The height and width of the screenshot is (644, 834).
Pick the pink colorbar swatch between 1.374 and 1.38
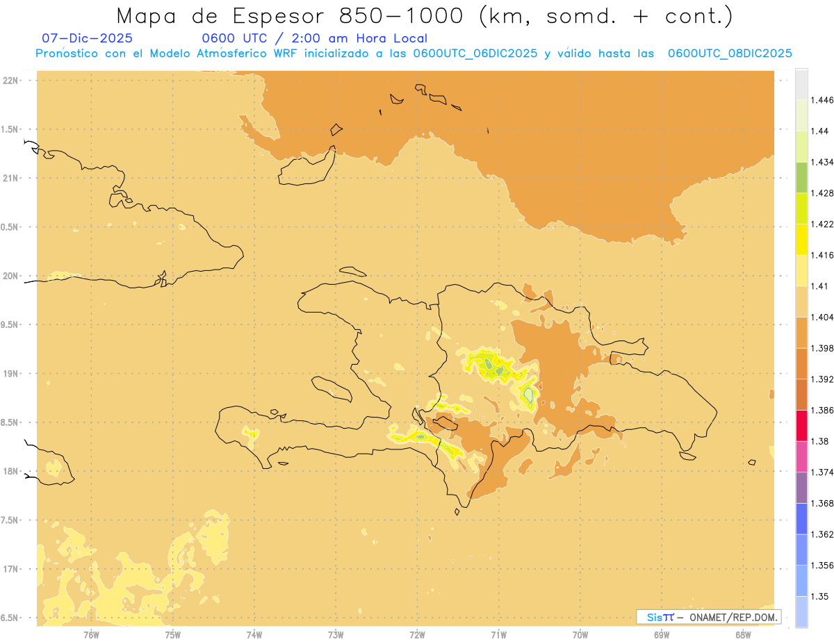click(x=801, y=457)
